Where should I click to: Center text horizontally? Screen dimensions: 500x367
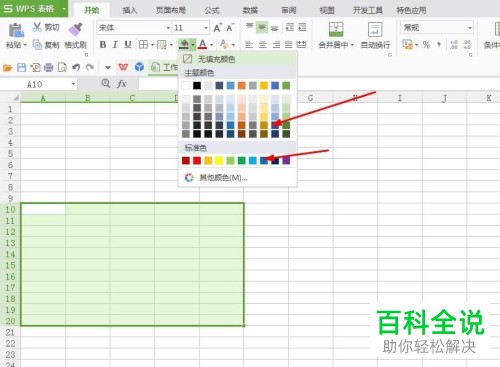pos(263,44)
